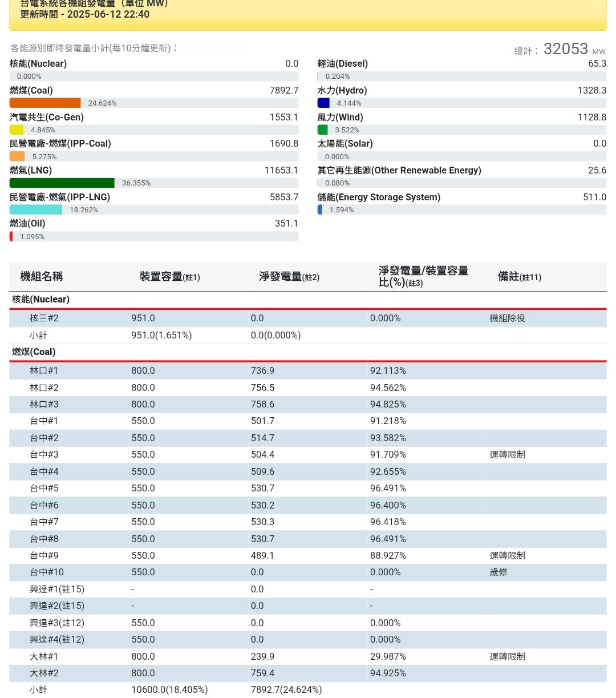Click the 淨發電量(註2) column header
616x698 pixels.
click(x=289, y=277)
